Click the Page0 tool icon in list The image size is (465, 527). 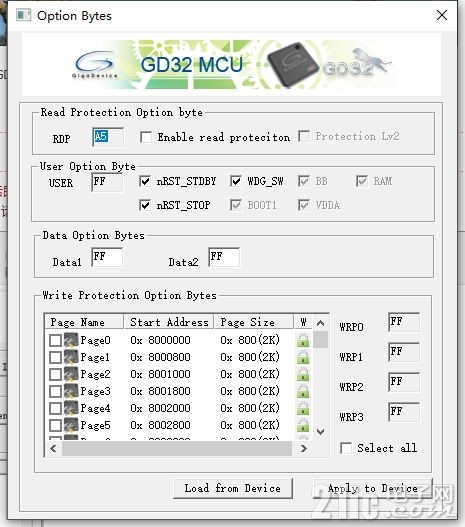(71, 340)
